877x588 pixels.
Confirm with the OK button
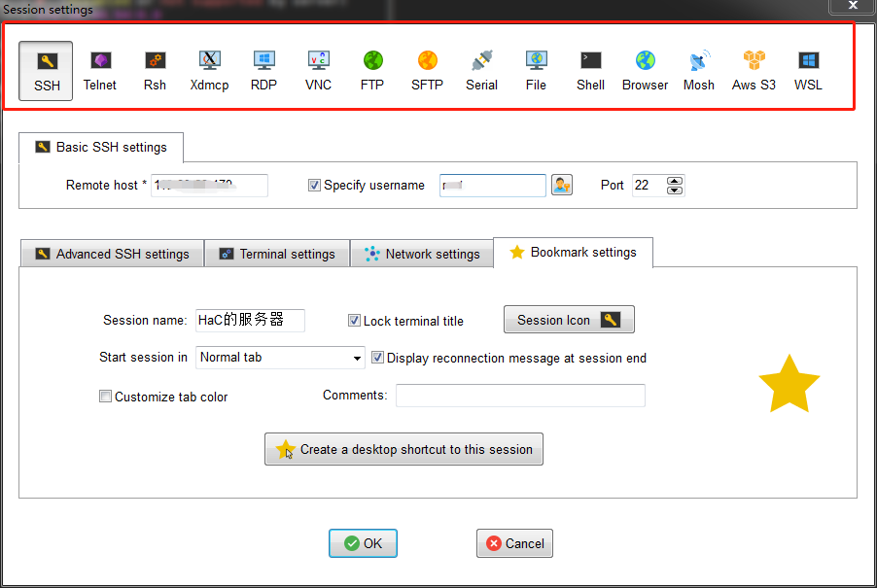[363, 543]
